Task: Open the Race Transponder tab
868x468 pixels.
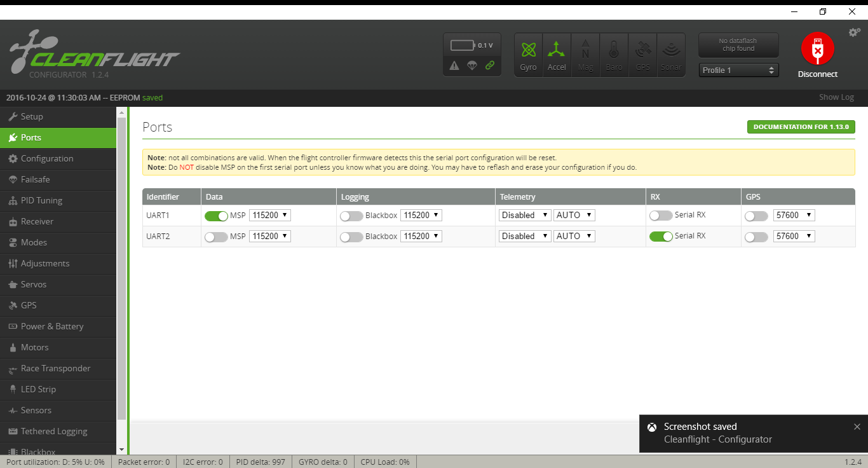Action: pyautogui.click(x=58, y=368)
